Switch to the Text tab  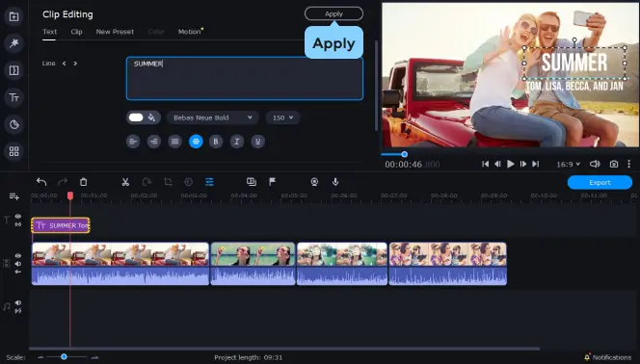pyautogui.click(x=49, y=32)
